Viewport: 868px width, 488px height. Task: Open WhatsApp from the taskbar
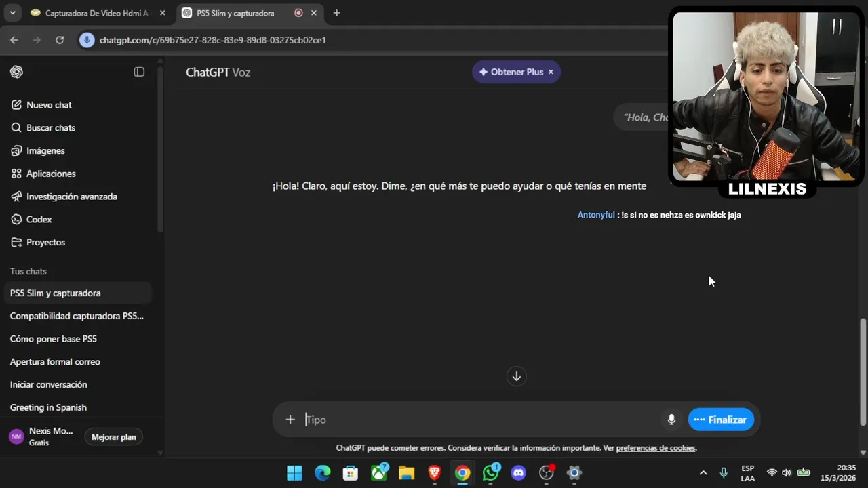[491, 473]
